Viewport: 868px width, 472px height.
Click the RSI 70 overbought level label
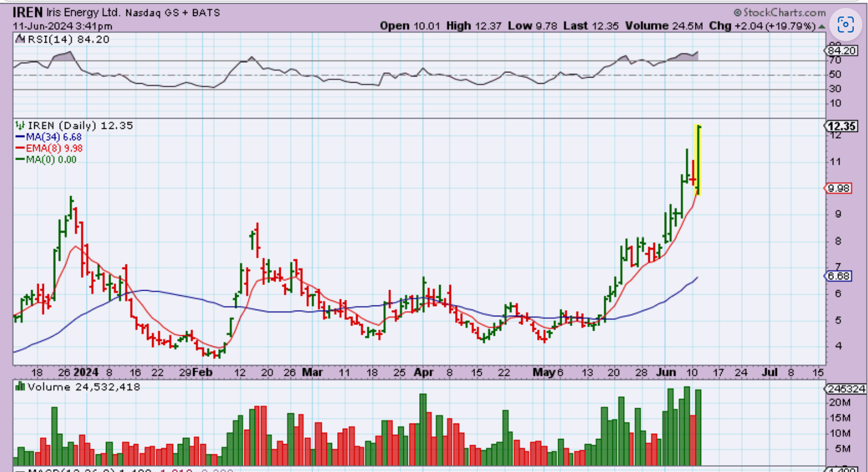pyautogui.click(x=835, y=60)
